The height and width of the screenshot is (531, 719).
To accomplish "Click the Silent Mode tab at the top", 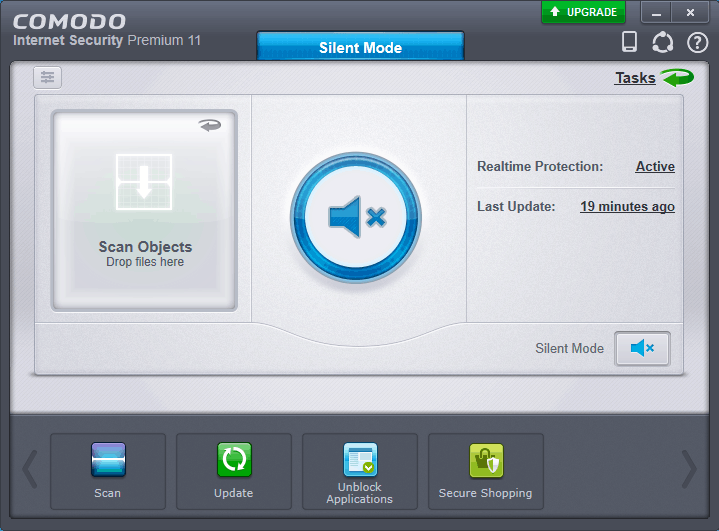I will tap(360, 47).
